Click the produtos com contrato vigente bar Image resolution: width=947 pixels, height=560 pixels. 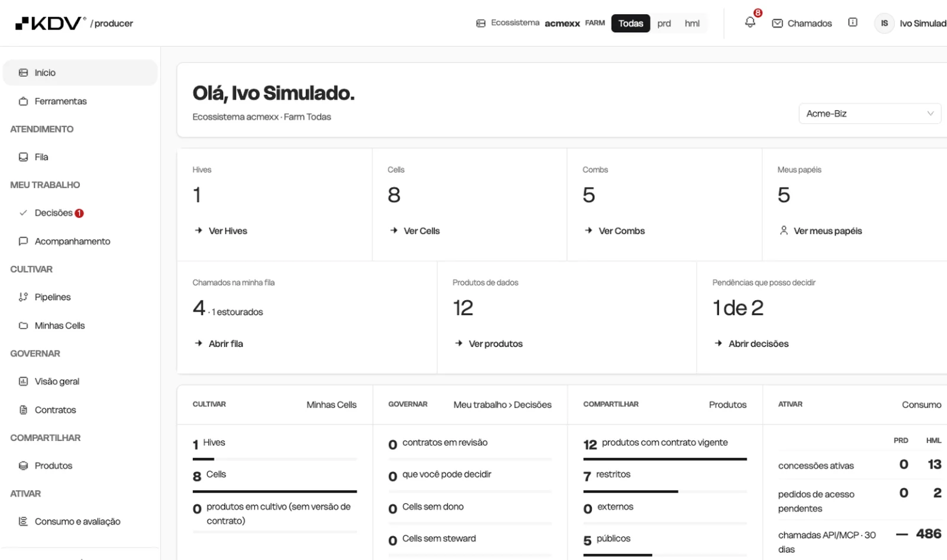(665, 459)
